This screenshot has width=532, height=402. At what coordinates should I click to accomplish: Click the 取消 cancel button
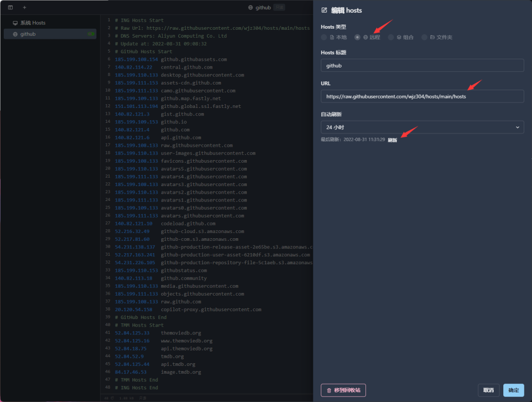[488, 390]
